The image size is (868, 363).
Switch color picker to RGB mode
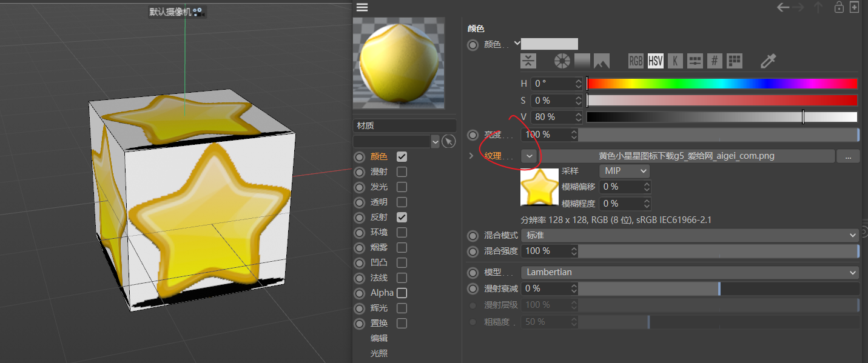point(635,61)
